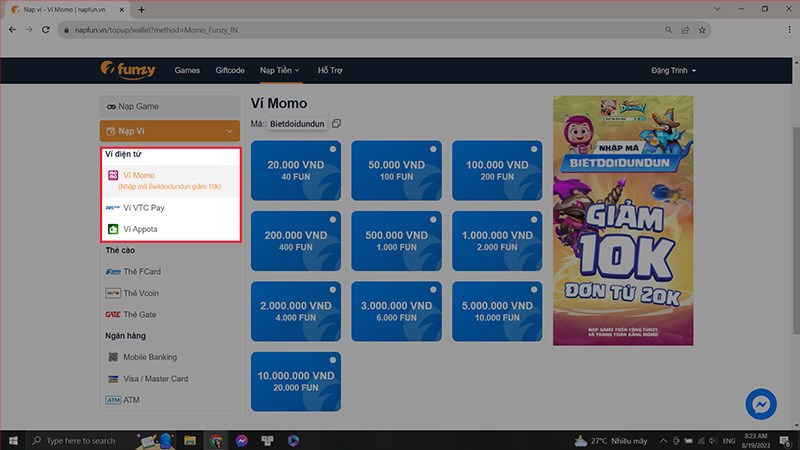This screenshot has width=800, height=450.
Task: Go back in browser history
Action: [x=12, y=30]
